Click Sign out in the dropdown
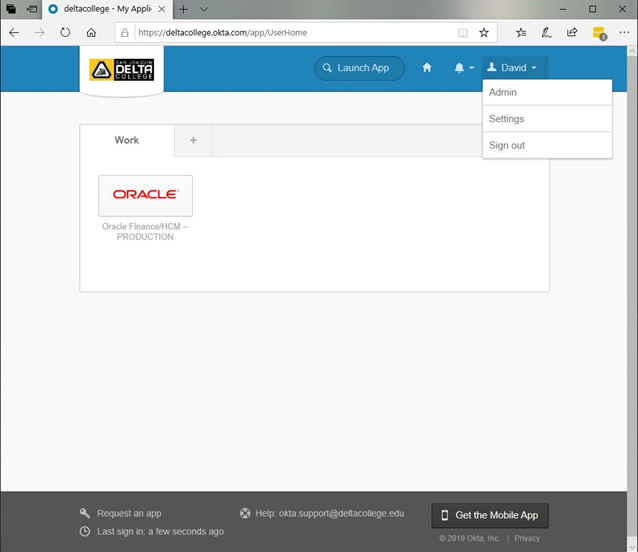 [x=506, y=145]
